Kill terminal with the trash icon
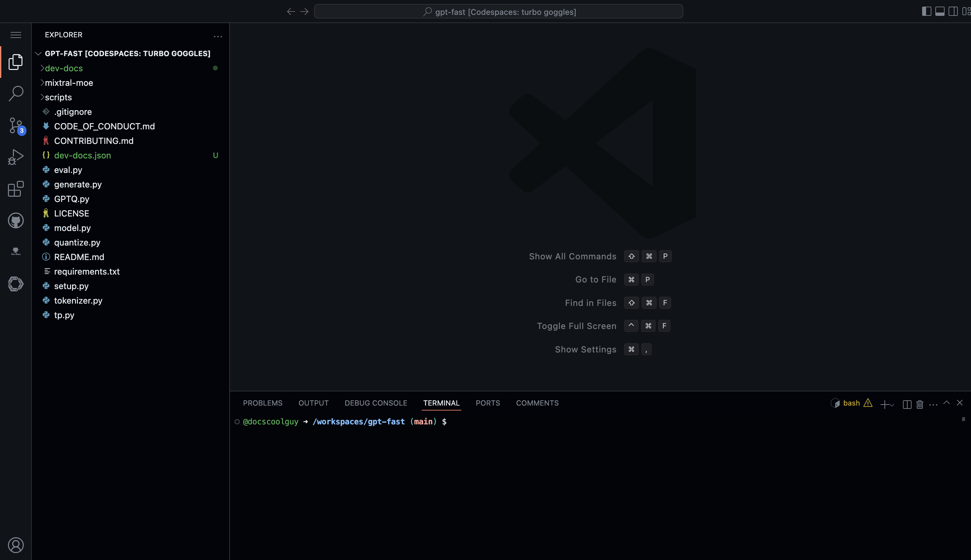Screen dimensions: 971x560 pyautogui.click(x=920, y=404)
